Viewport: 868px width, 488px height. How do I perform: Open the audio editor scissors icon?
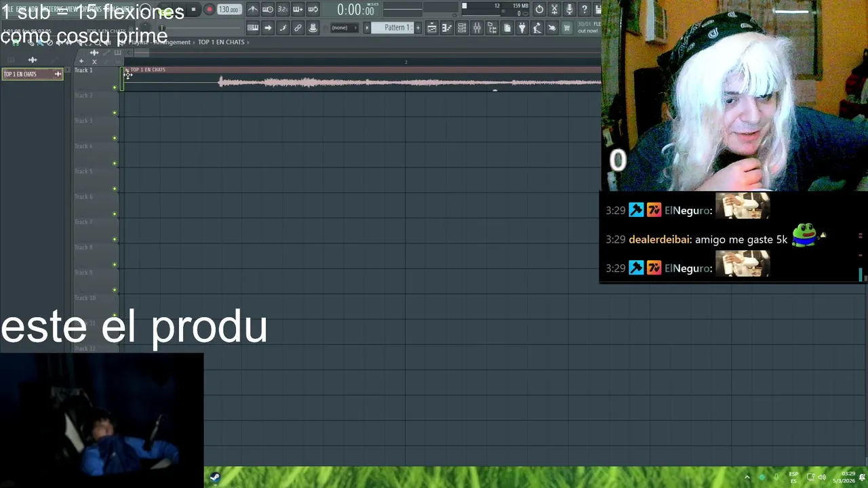click(x=554, y=9)
